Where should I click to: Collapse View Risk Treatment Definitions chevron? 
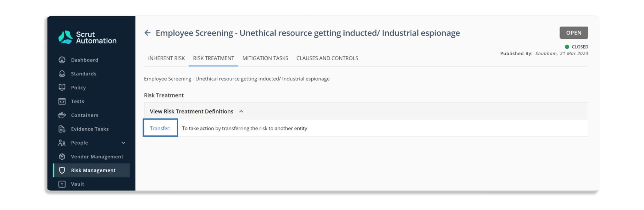pos(241,111)
